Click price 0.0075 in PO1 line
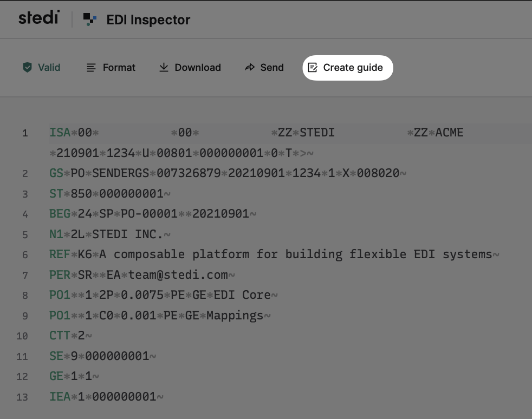The width and height of the screenshot is (532, 419). click(x=142, y=295)
